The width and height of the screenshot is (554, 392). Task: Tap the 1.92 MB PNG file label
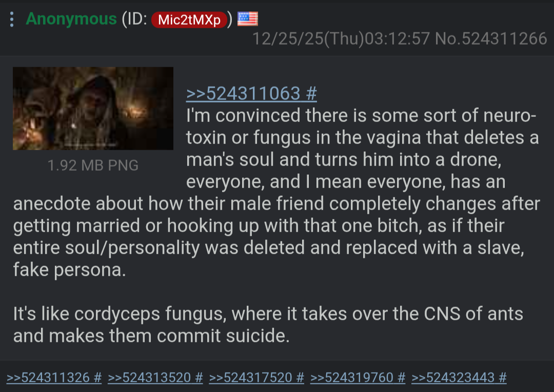[x=93, y=166]
